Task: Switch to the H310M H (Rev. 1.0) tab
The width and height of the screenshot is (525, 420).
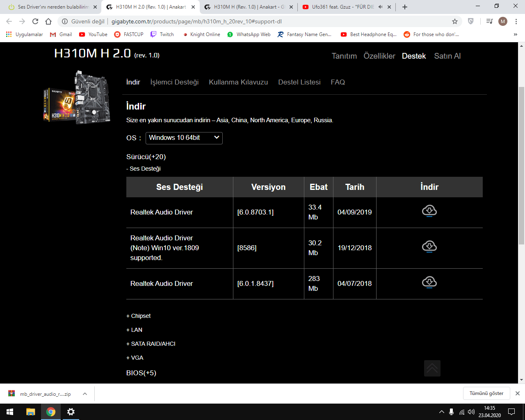Action: [248, 7]
